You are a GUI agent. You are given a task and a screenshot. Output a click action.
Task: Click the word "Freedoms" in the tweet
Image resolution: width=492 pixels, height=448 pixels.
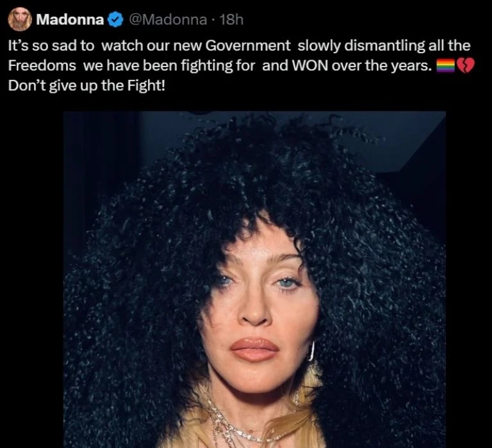tap(42, 65)
